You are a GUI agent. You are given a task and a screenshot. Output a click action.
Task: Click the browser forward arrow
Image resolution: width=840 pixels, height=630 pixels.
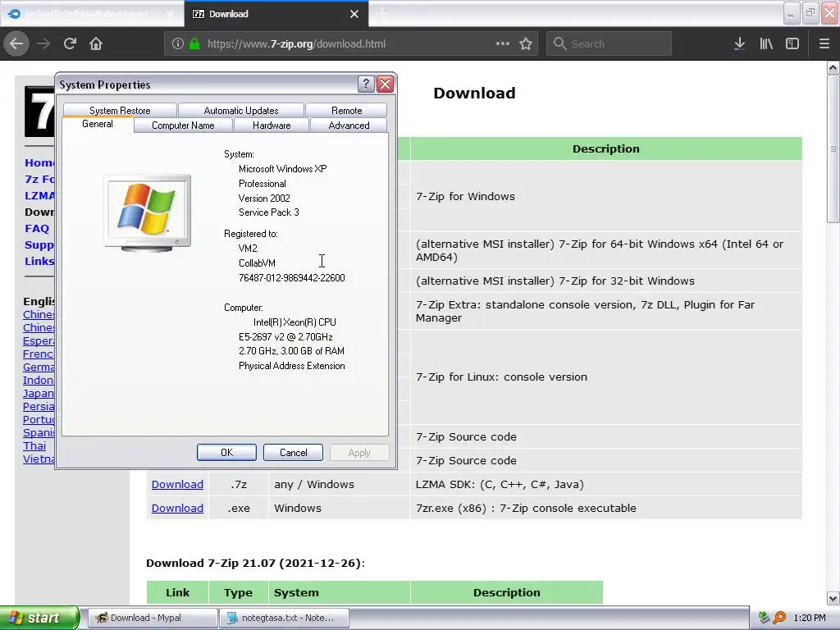coord(43,43)
